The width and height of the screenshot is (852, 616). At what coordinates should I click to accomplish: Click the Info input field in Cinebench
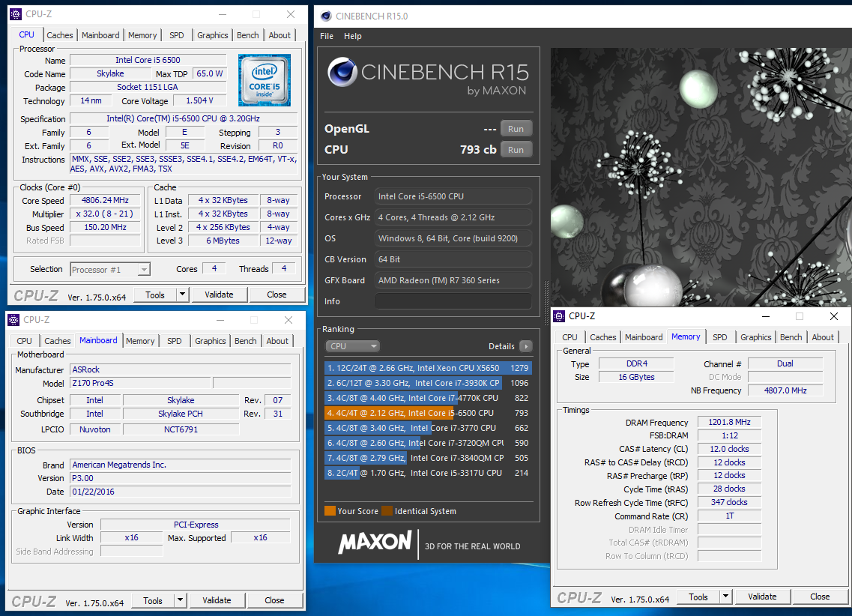453,301
